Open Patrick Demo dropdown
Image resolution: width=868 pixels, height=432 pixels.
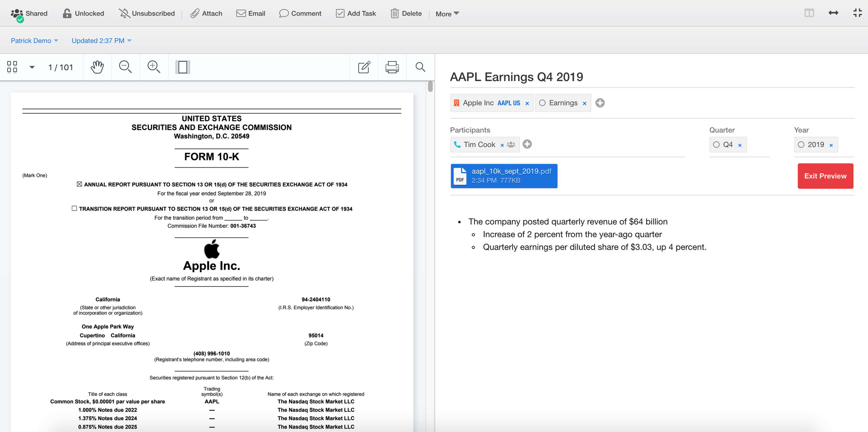point(35,41)
